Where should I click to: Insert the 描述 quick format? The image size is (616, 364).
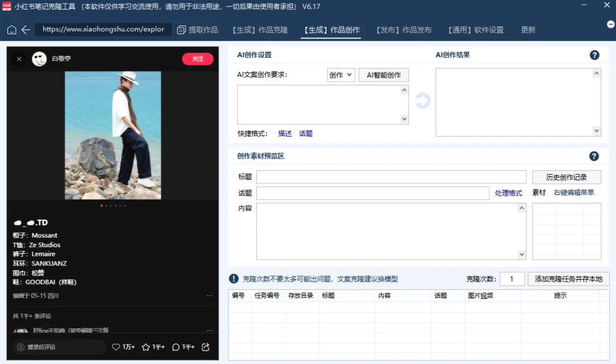point(285,134)
